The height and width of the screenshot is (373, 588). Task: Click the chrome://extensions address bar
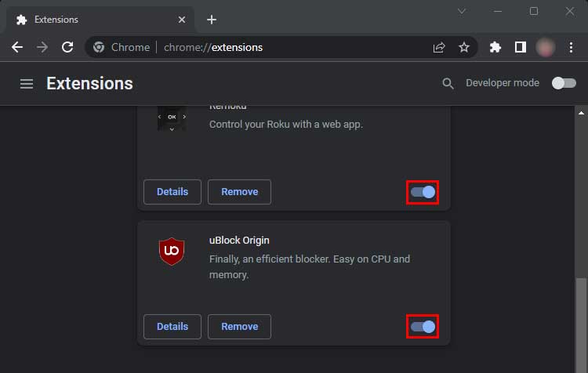(x=259, y=47)
